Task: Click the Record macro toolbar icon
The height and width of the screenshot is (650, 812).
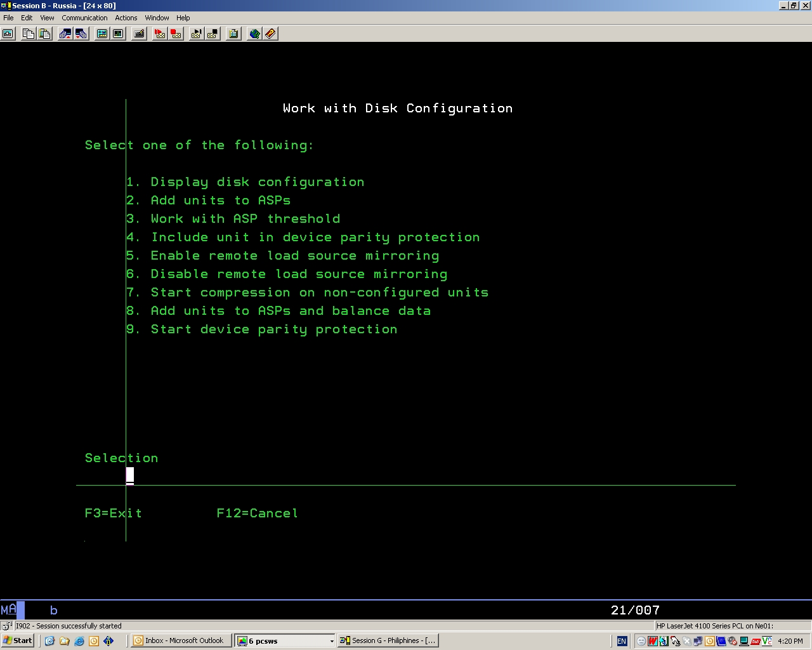Action: [x=160, y=34]
